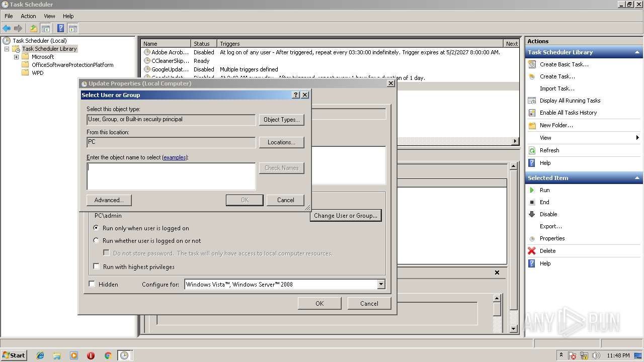This screenshot has height=362, width=644.
Task: Click OK in Update Properties dialog
Action: coord(319,304)
